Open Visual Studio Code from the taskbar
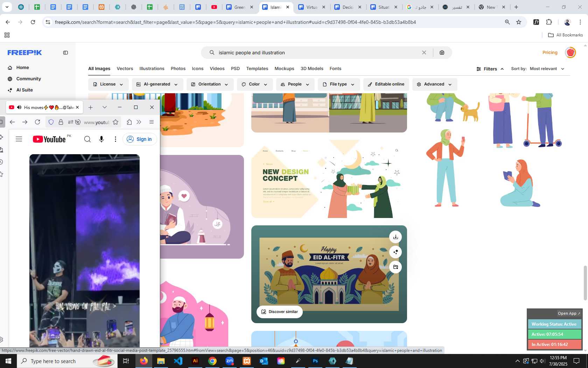This screenshot has width=588, height=368. coord(178,361)
